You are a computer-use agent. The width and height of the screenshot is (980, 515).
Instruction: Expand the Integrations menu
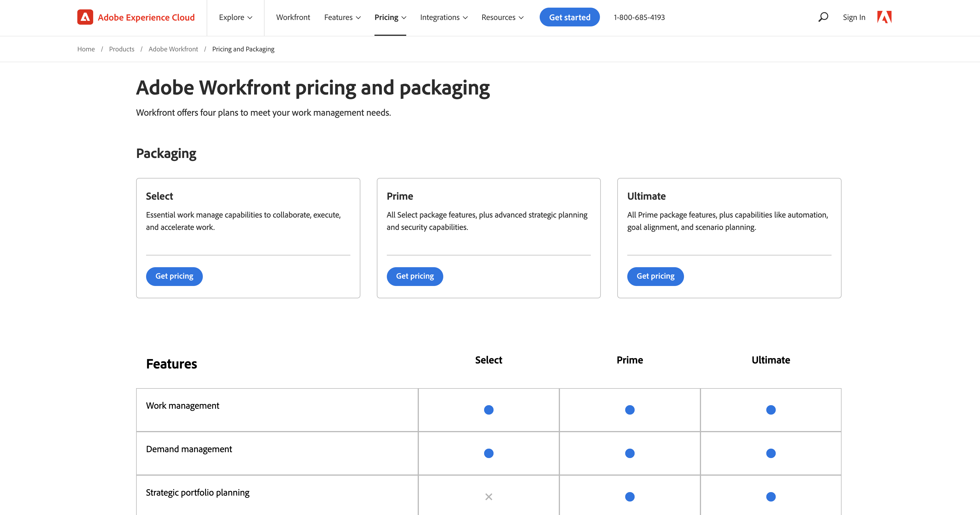pos(444,18)
